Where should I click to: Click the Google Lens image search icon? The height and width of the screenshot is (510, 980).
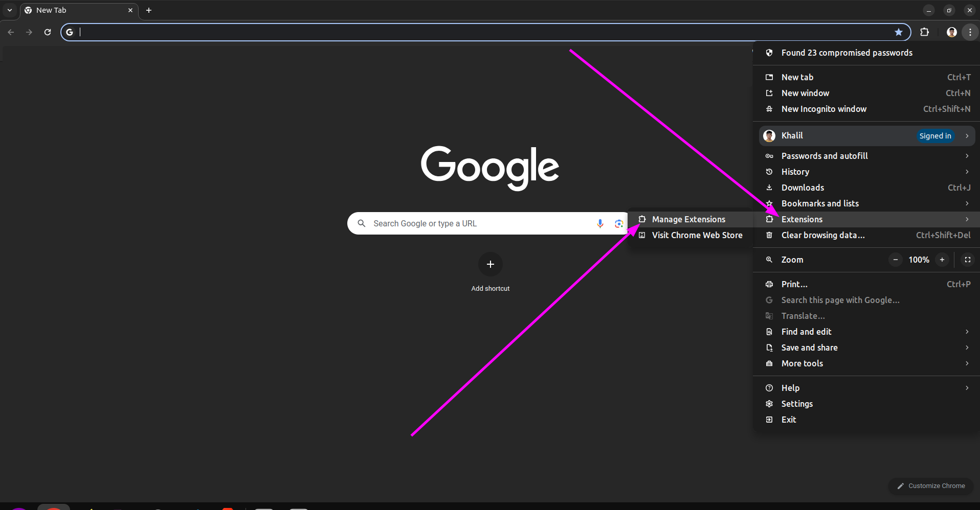point(619,223)
